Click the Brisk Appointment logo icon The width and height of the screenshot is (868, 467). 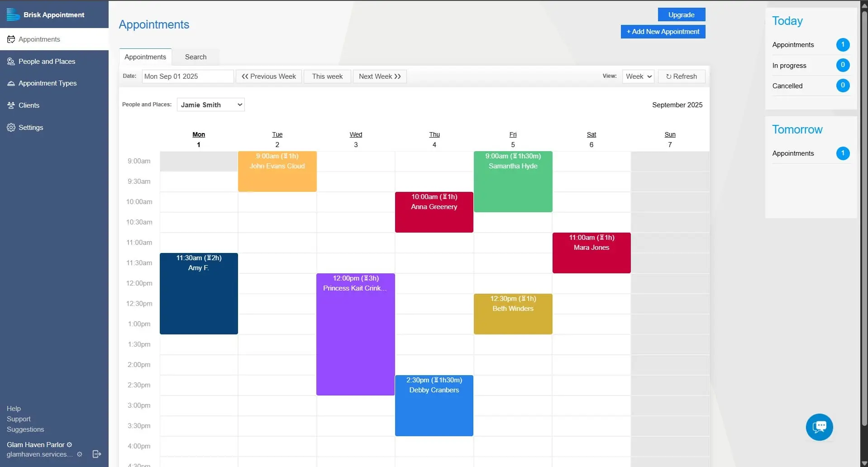coord(13,14)
